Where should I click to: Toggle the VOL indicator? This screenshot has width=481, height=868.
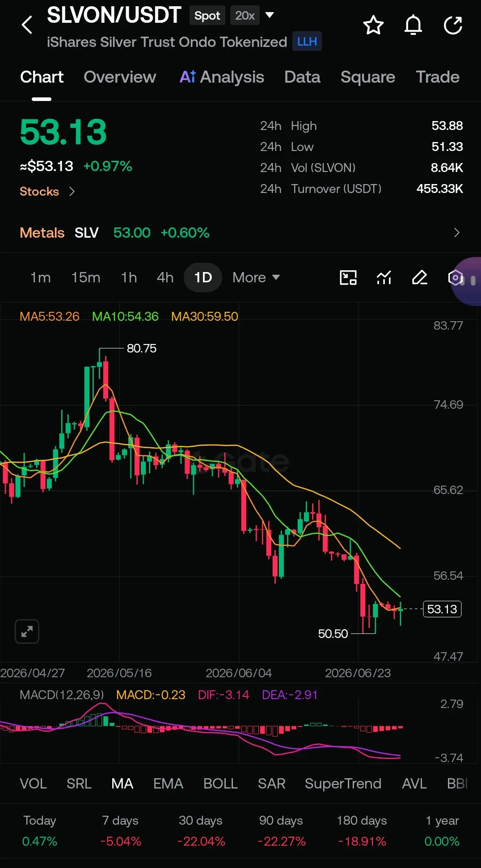(33, 784)
